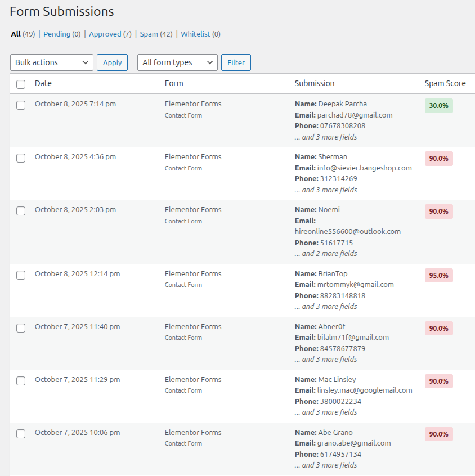The image size is (475, 476).
Task: Tick the checkbox for Sherman's submission
Action: (x=21, y=158)
